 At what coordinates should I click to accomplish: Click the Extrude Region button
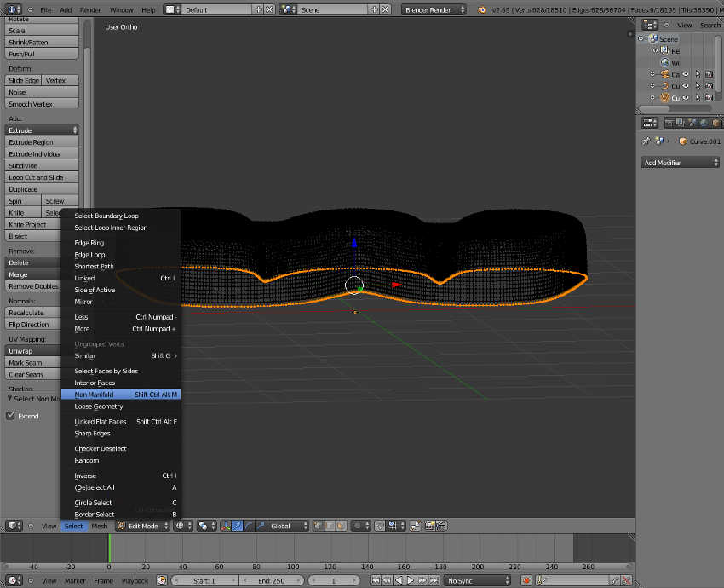[x=42, y=141]
